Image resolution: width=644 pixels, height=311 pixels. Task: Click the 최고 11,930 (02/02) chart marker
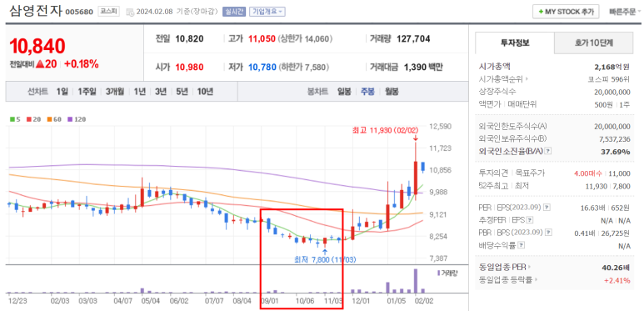coord(385,130)
